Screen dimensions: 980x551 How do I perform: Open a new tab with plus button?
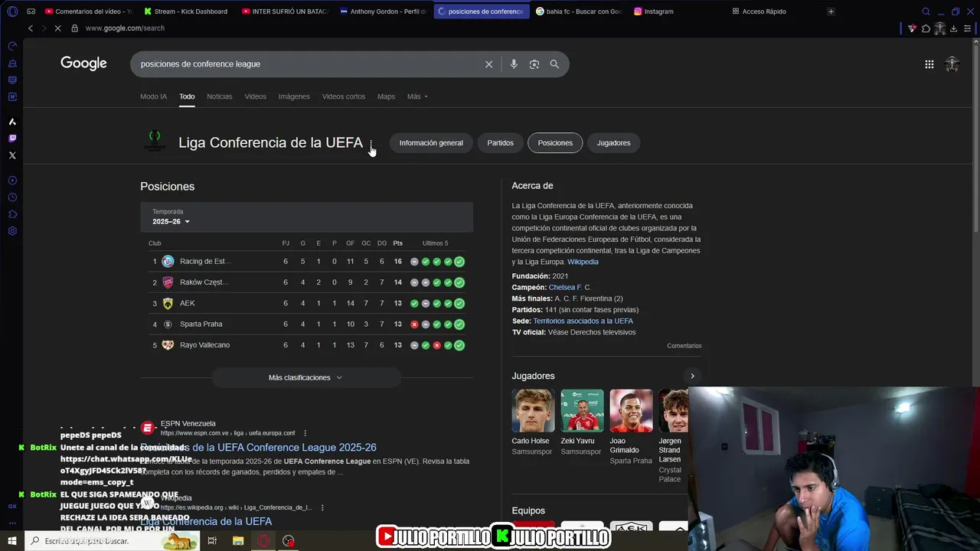click(831, 11)
